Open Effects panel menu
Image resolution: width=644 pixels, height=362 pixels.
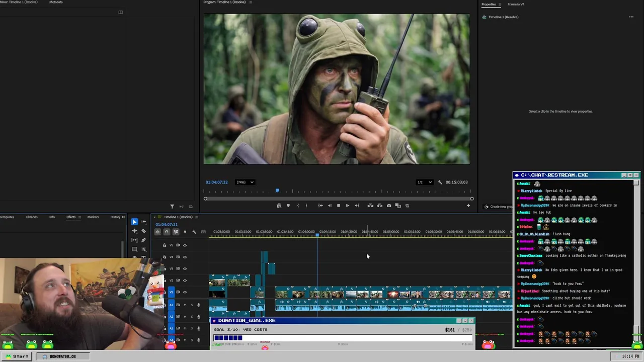[79, 217]
